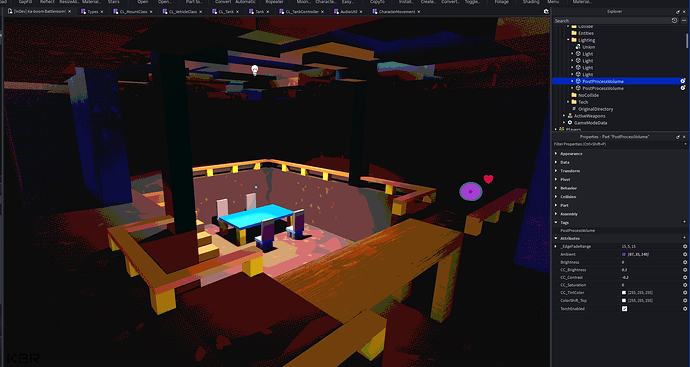
Task: Select the Tech folder in Explorer
Action: click(x=583, y=102)
